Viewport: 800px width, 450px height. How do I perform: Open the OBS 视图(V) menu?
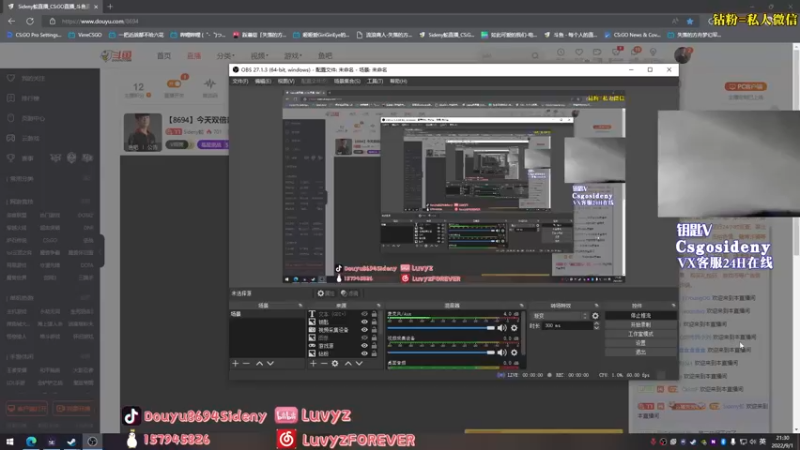[x=286, y=81]
